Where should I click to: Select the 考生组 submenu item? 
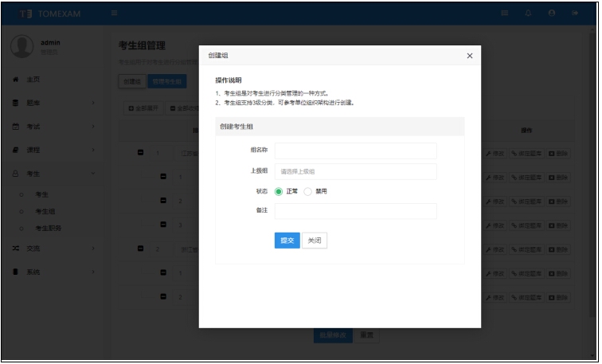click(45, 212)
